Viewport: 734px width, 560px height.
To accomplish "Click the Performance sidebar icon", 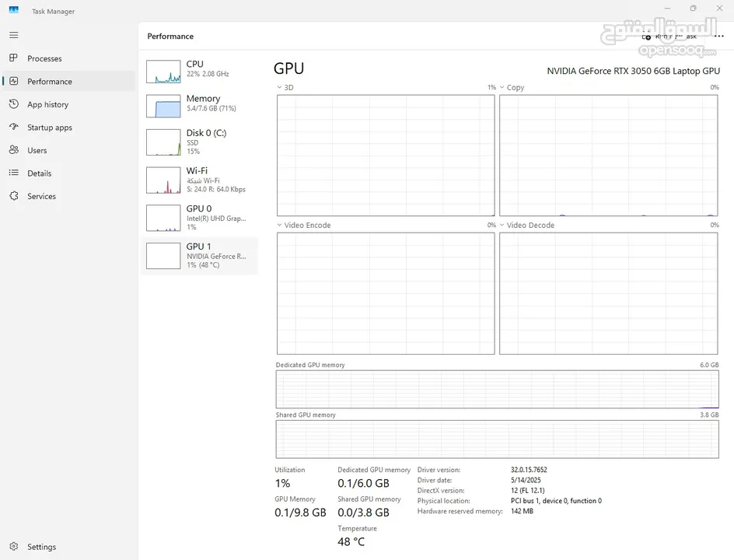I will coord(14,81).
